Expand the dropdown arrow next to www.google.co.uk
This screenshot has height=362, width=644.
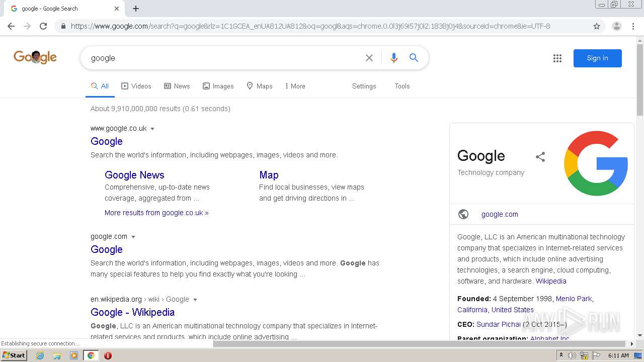point(152,129)
